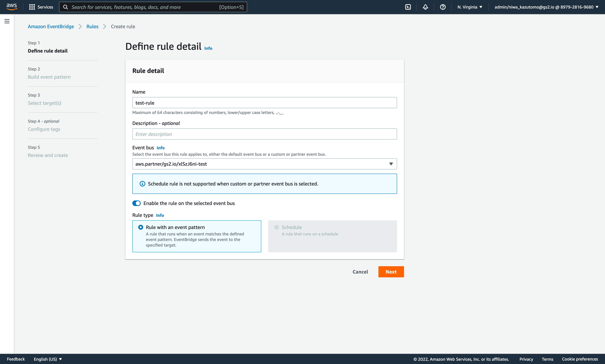This screenshot has width=605, height=364.
Task: Cancel rule creation
Action: coord(360,272)
